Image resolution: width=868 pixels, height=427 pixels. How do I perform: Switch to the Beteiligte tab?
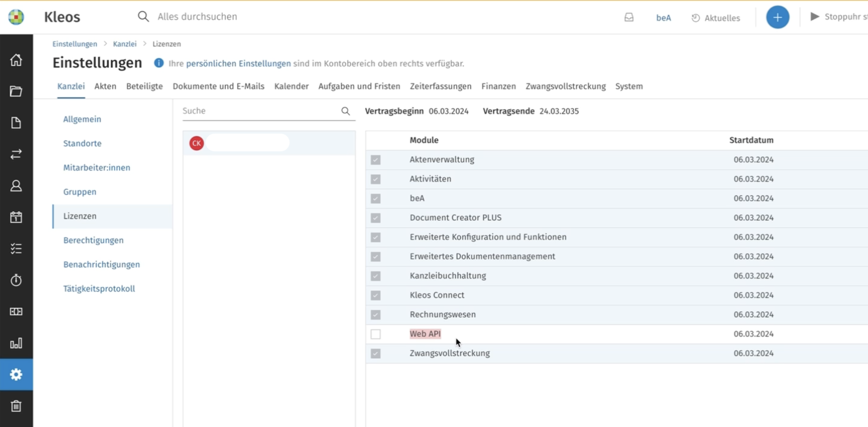click(144, 86)
